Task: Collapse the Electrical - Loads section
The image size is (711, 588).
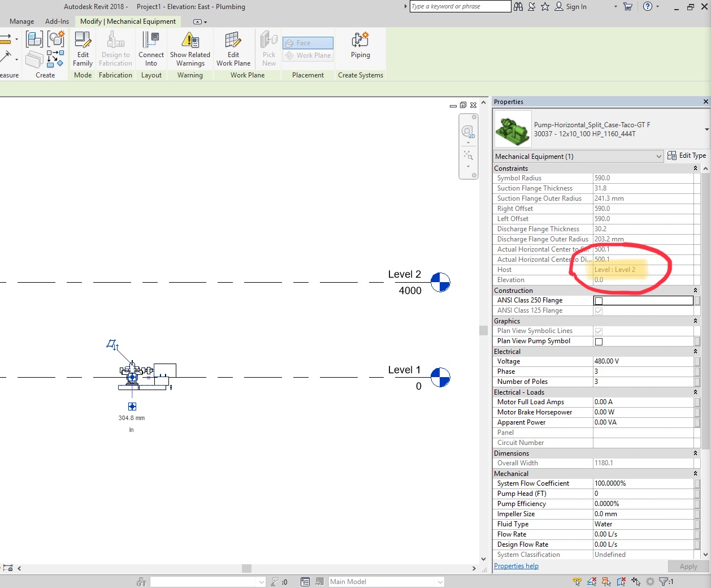Action: pyautogui.click(x=695, y=392)
